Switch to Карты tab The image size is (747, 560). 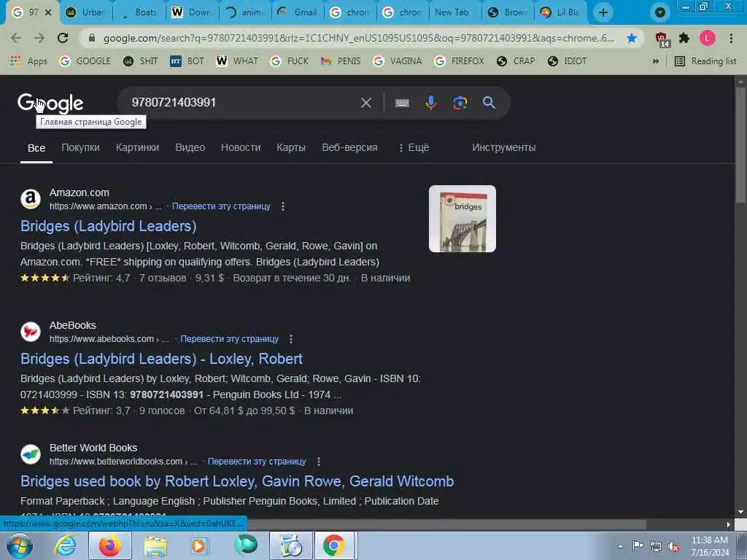point(291,147)
